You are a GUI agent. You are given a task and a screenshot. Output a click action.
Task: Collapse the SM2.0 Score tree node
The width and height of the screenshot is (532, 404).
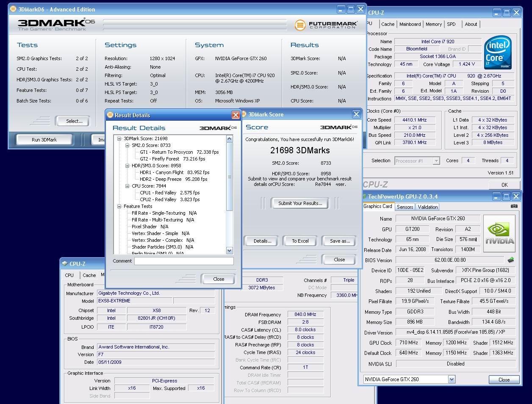pos(127,145)
